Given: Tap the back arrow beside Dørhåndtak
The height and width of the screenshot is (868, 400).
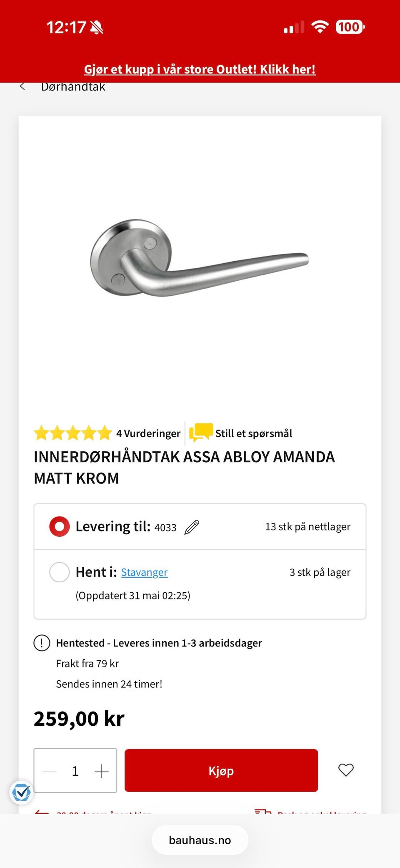Looking at the screenshot, I should click(22, 87).
